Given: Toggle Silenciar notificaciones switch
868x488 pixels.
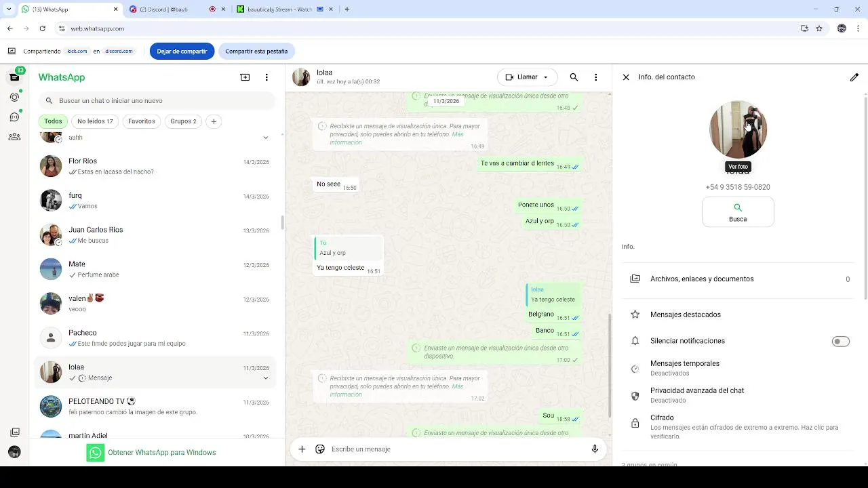Looking at the screenshot, I should 840,341.
